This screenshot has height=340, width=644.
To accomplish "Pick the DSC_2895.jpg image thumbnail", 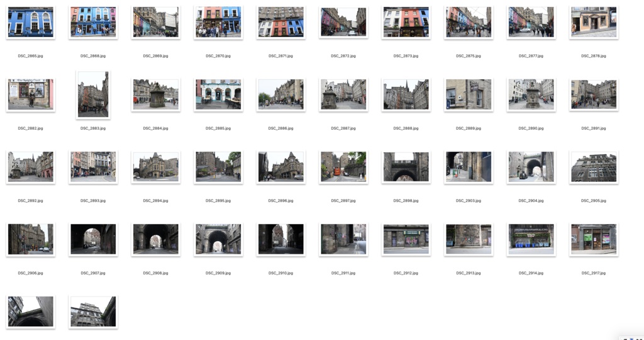I will click(x=218, y=167).
